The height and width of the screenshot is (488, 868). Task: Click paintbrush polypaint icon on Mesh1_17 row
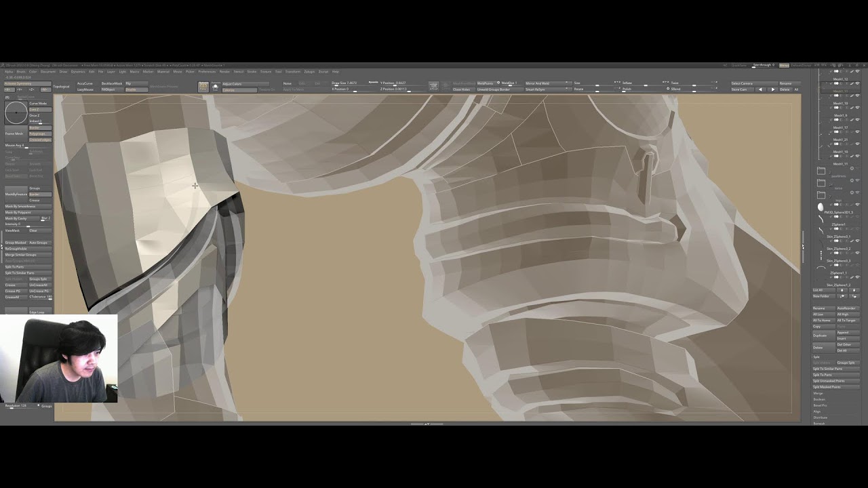[x=852, y=120]
